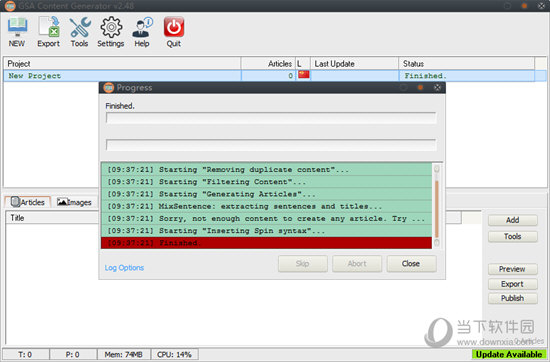
Task: Close the Progress dialog with its X button
Action: click(x=437, y=87)
